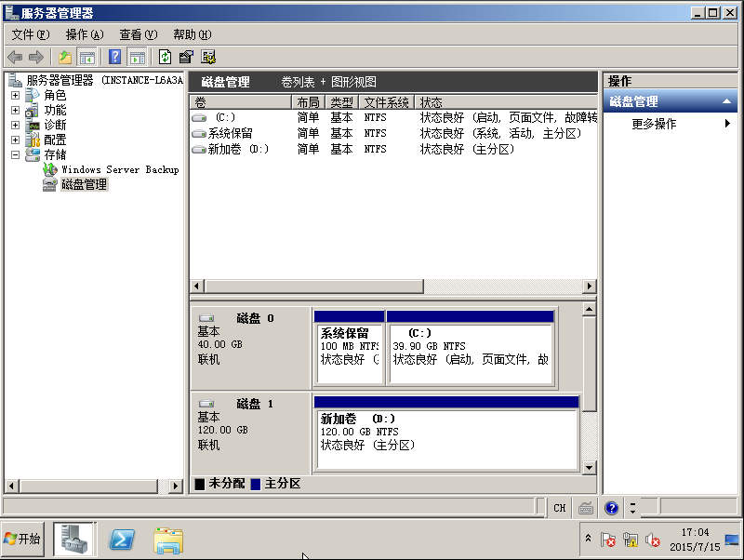Open Windows Explorer from the taskbar
Screen dimensions: 744x560
(168, 540)
